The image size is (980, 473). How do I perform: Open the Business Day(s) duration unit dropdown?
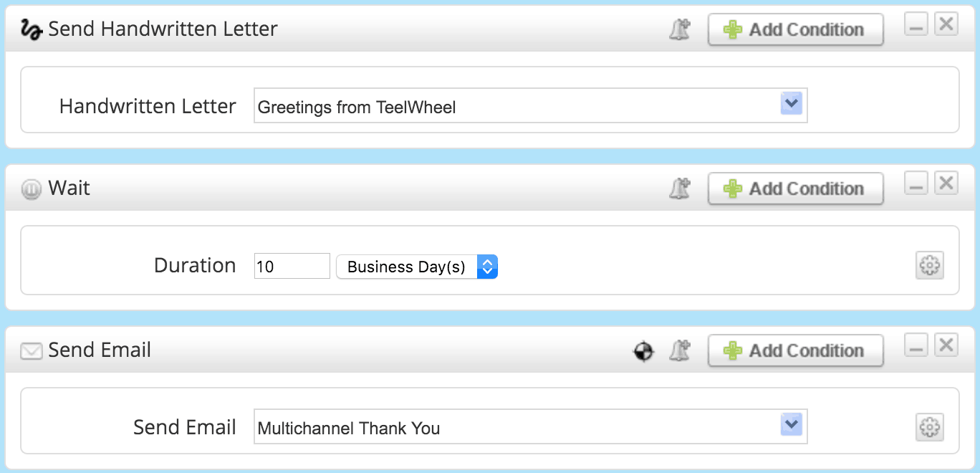(417, 267)
